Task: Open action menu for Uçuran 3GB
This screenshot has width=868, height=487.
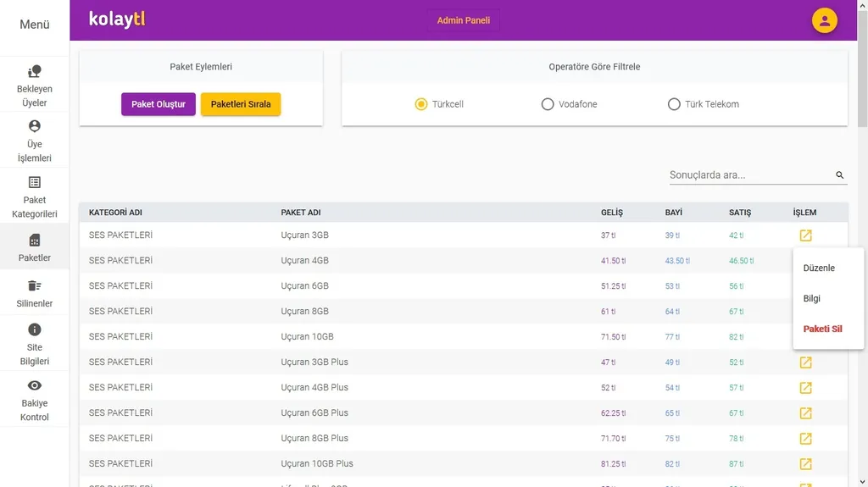Action: (x=805, y=235)
